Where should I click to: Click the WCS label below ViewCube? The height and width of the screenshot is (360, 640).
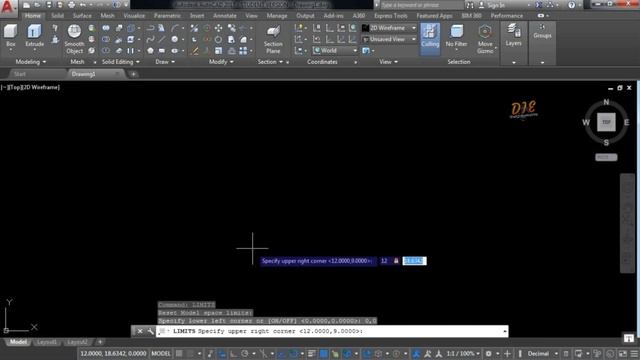[606, 157]
